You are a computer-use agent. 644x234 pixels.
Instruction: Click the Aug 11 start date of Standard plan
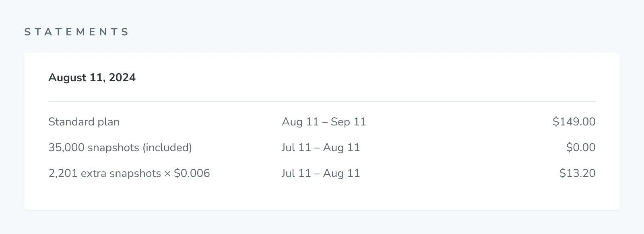pyautogui.click(x=300, y=122)
